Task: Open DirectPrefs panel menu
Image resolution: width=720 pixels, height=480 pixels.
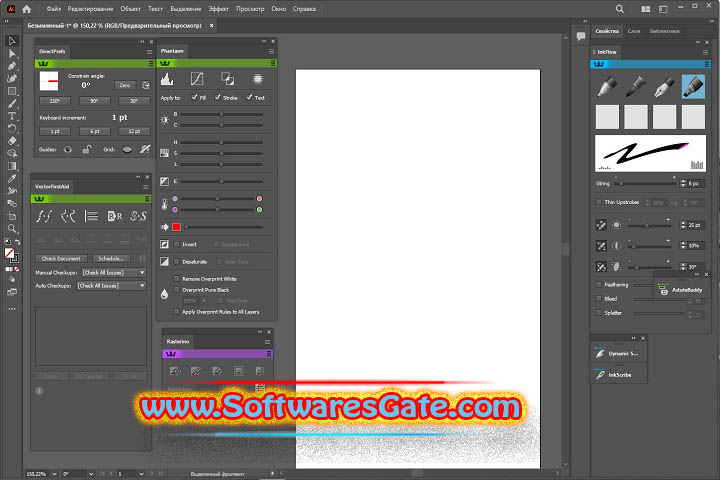Action: click(149, 52)
